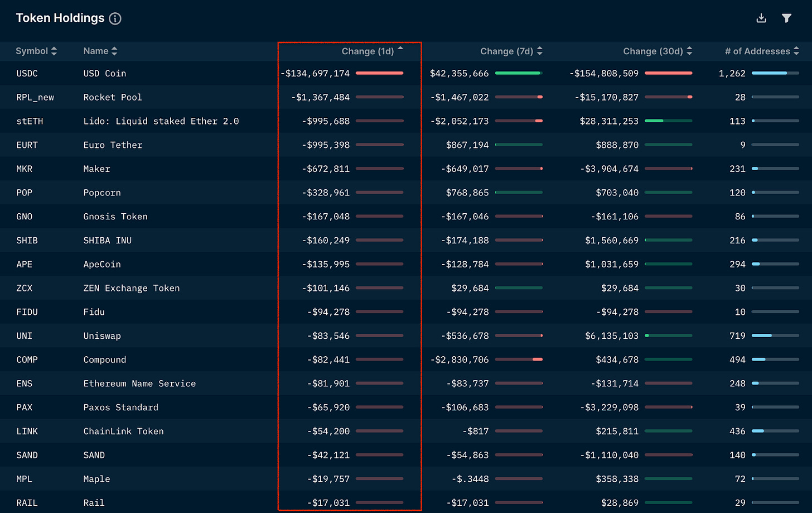
Task: Click the -$1,110,040 SAND 30d value
Action: click(609, 456)
